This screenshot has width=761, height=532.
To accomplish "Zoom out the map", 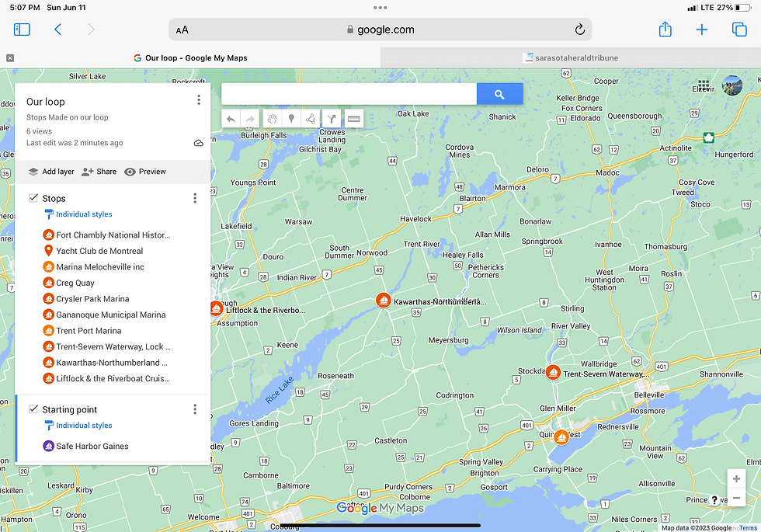I will [736, 498].
